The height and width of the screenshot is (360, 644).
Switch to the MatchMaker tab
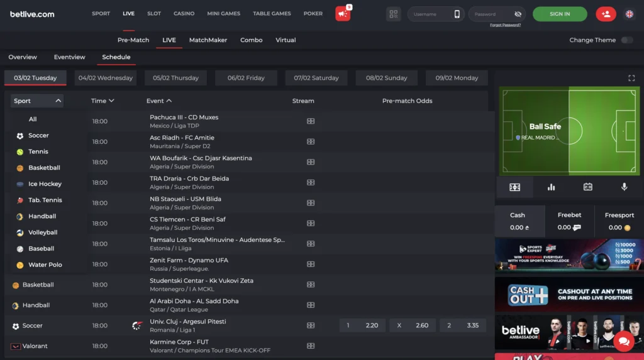208,40
